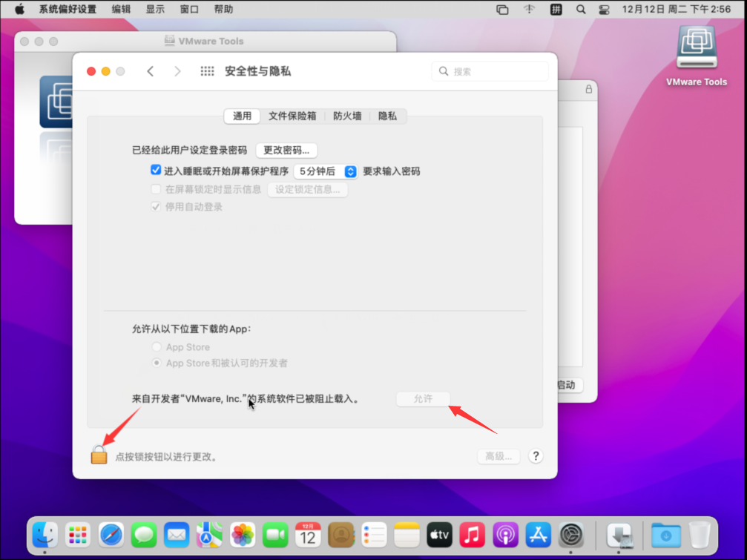
Task: Click the partially hidden 启动 button behind
Action: (570, 385)
